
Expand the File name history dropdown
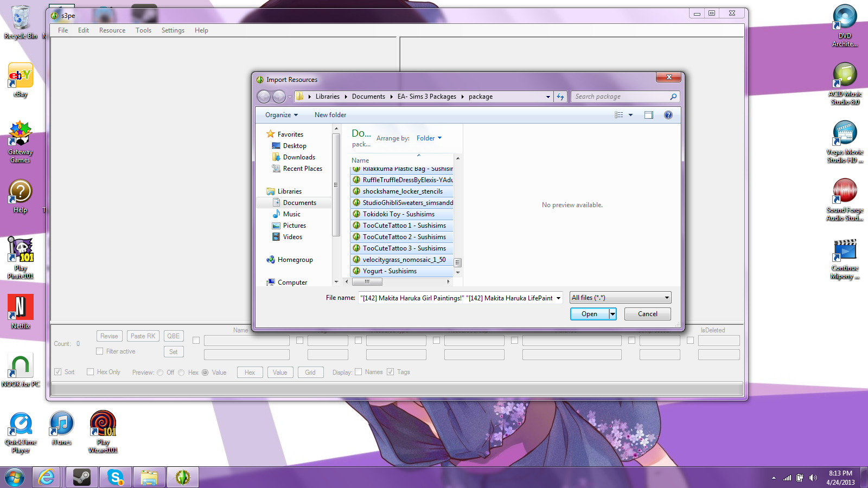click(x=558, y=298)
